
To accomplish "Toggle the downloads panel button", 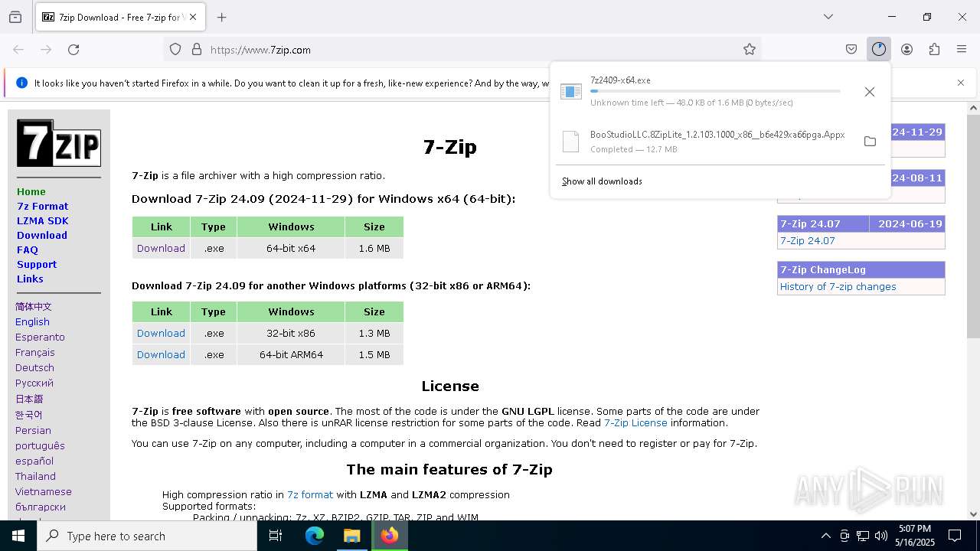I will point(879,49).
